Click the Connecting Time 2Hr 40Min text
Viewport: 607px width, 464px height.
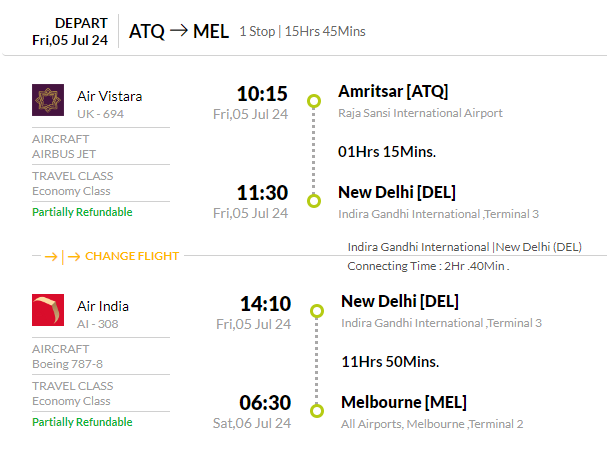point(428,266)
